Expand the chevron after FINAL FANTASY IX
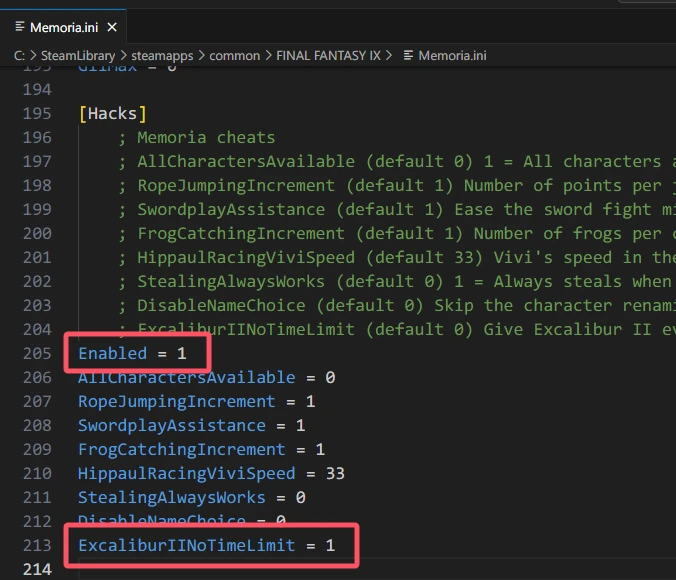 coord(389,56)
